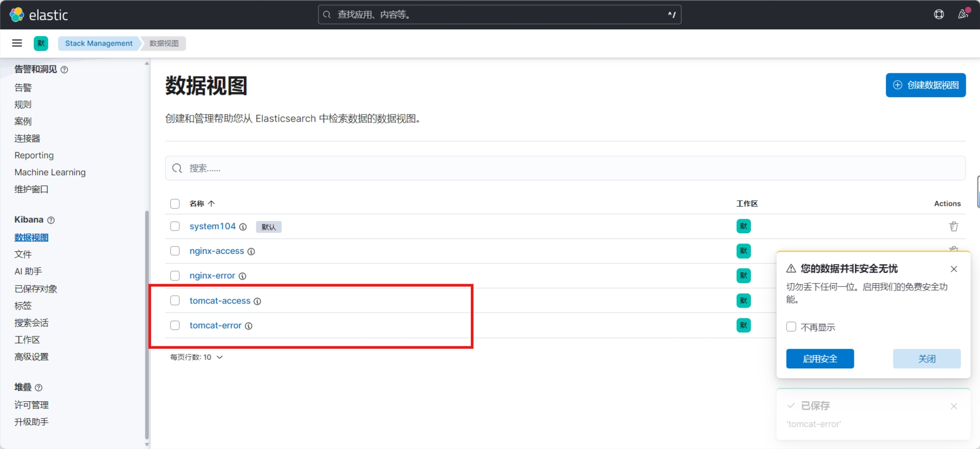
Task: Close the security warning popup
Action: [x=954, y=269]
